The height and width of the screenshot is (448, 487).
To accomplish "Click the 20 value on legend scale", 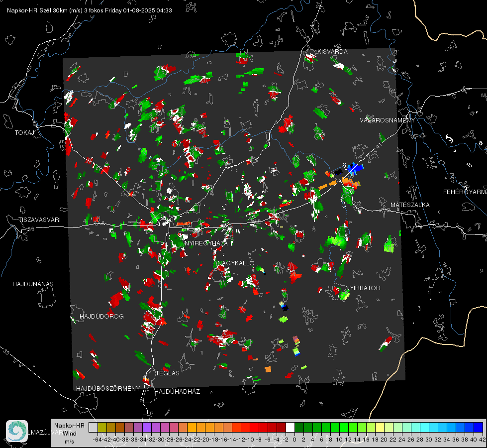I will coord(384,440).
